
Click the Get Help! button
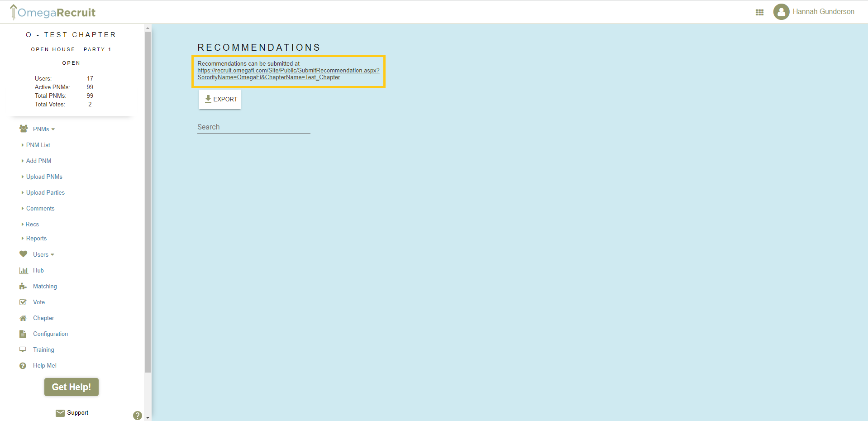[x=71, y=387]
